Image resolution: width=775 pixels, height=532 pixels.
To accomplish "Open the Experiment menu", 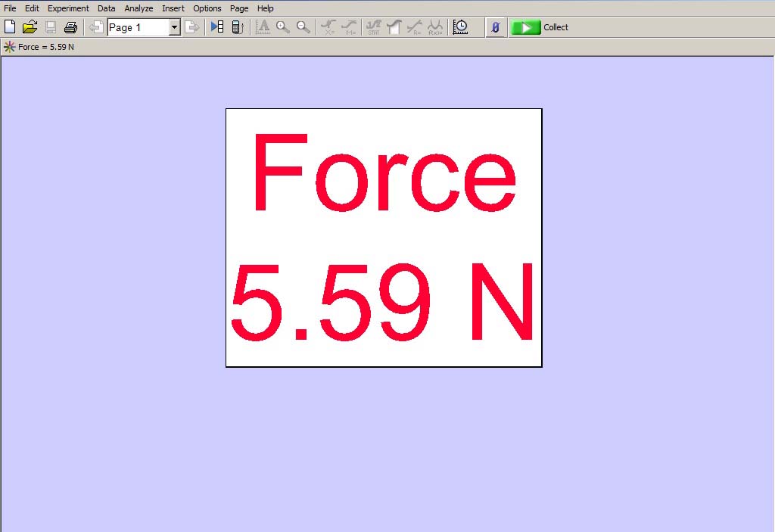I will (68, 8).
